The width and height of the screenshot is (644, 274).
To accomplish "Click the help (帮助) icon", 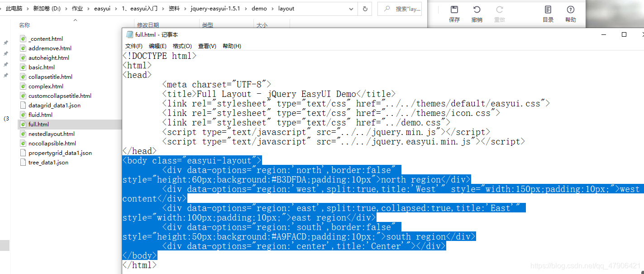I will point(570,10).
